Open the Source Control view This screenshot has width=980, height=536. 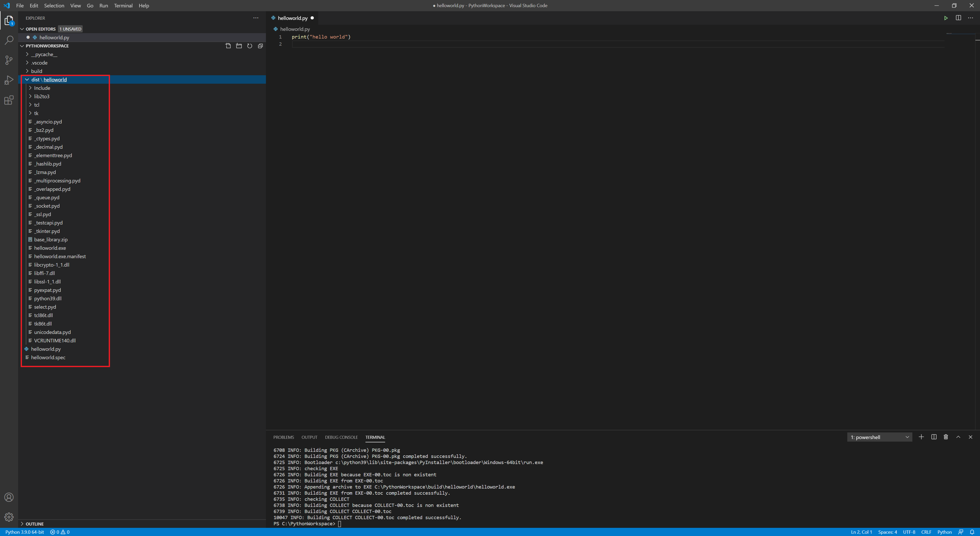click(x=9, y=60)
